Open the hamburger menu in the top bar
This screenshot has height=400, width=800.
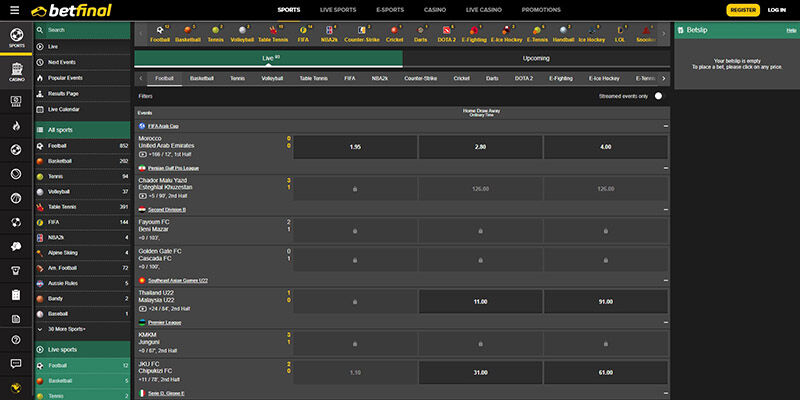pos(15,10)
